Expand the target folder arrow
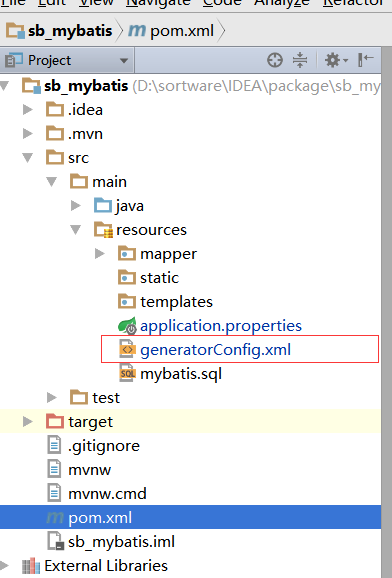Viewport: 392px width, 578px height. 28,421
